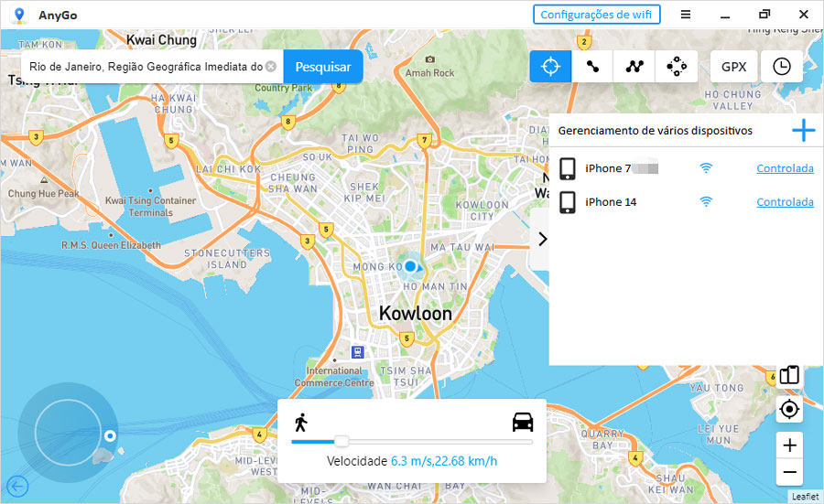Viewport: 824px width, 504px height.
Task: Select the two-spot route mode icon
Action: (592, 67)
